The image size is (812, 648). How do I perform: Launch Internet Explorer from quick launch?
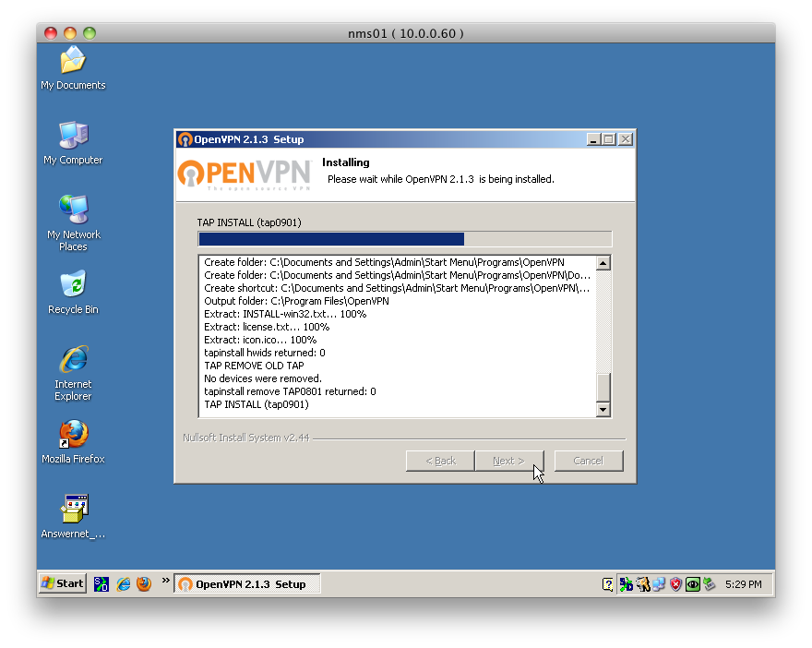click(x=124, y=584)
